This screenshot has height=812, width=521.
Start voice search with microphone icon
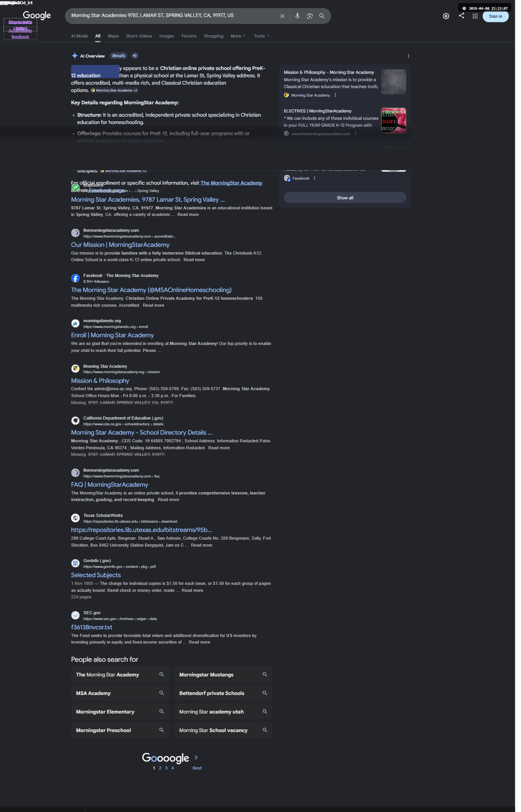(x=297, y=16)
